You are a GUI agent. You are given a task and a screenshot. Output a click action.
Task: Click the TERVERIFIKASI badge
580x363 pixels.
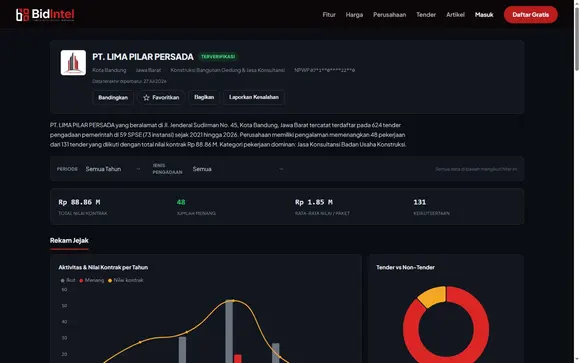(218, 57)
